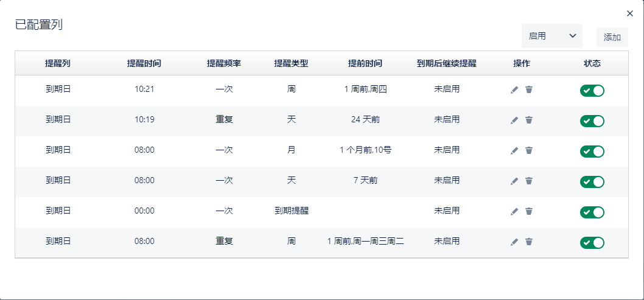Edit the 7 天前 reminder row
The image size is (644, 300).
(514, 181)
